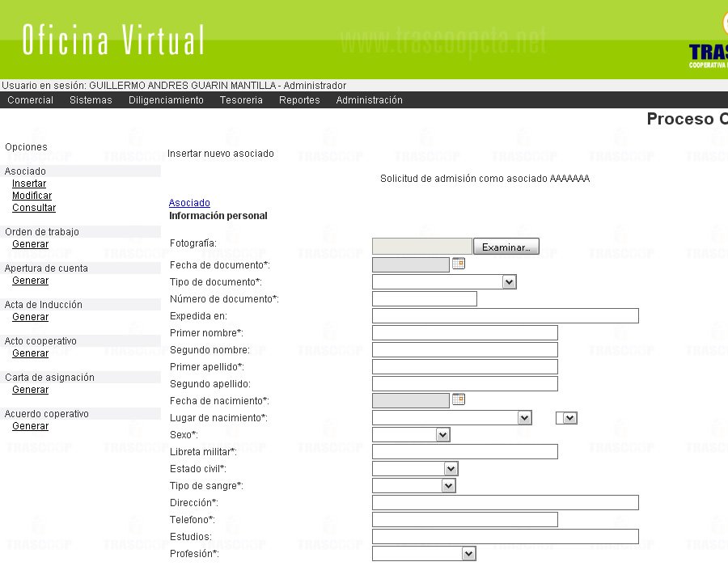Open the Profesión dropdown
Screen dimensions: 728x566
[x=424, y=554]
